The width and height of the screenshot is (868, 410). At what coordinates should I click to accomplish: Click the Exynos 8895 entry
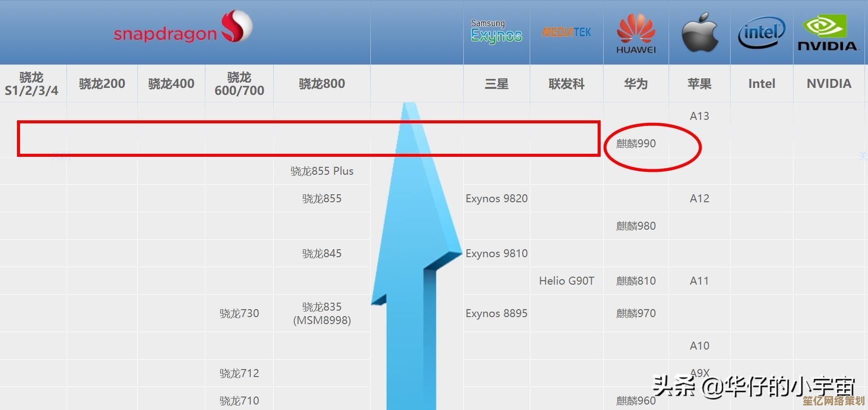497,313
